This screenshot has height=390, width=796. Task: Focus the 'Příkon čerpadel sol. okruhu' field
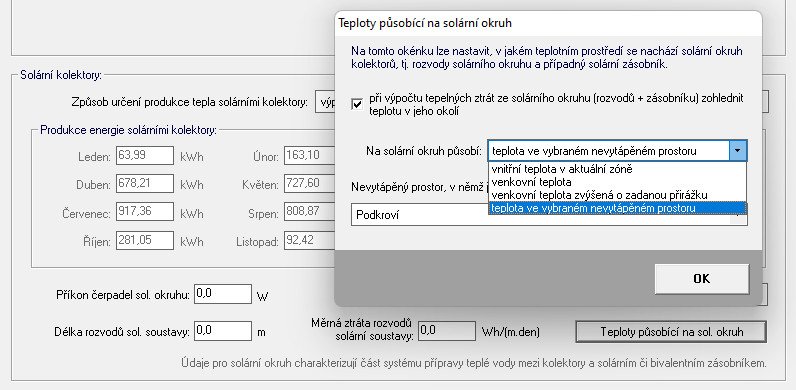click(x=223, y=294)
